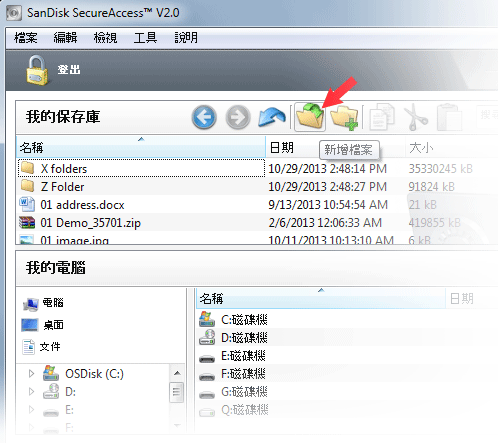
Task: Click the 電腦 computer icon in sidebar
Action: tap(31, 304)
